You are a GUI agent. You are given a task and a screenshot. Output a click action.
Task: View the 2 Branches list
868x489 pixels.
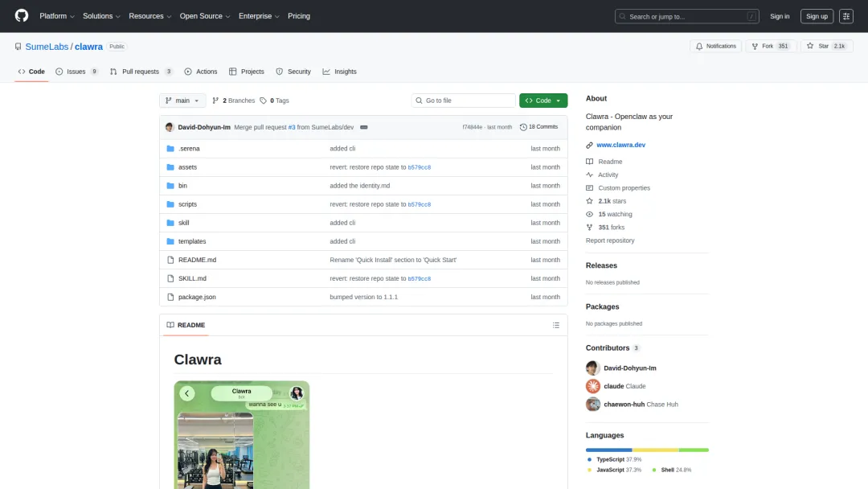pyautogui.click(x=233, y=101)
